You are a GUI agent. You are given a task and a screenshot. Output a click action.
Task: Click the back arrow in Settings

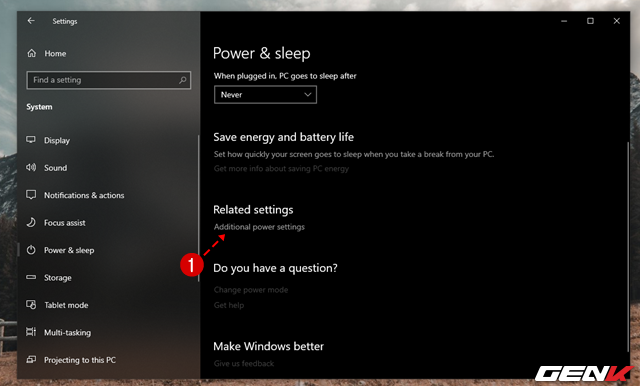[31, 21]
